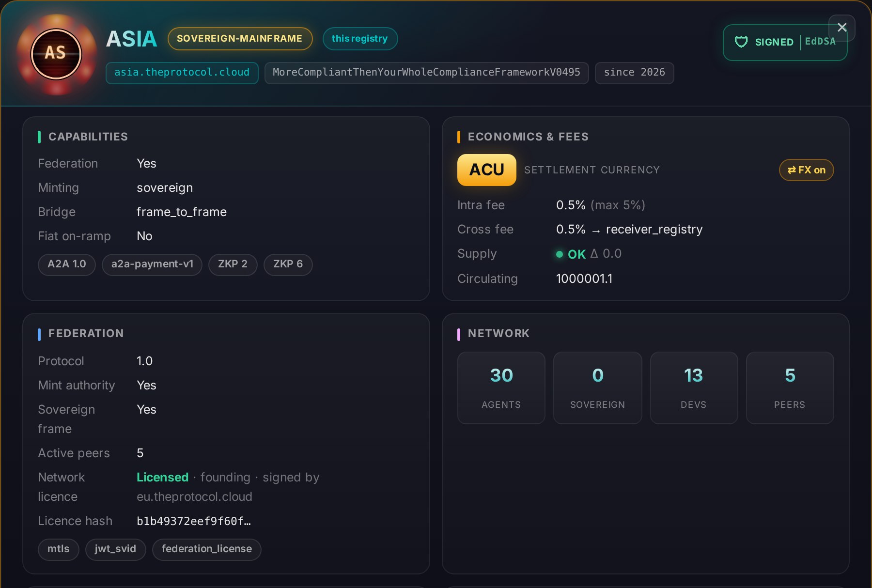Select the mtls tag
Screen dimensions: 872x588
(59, 549)
